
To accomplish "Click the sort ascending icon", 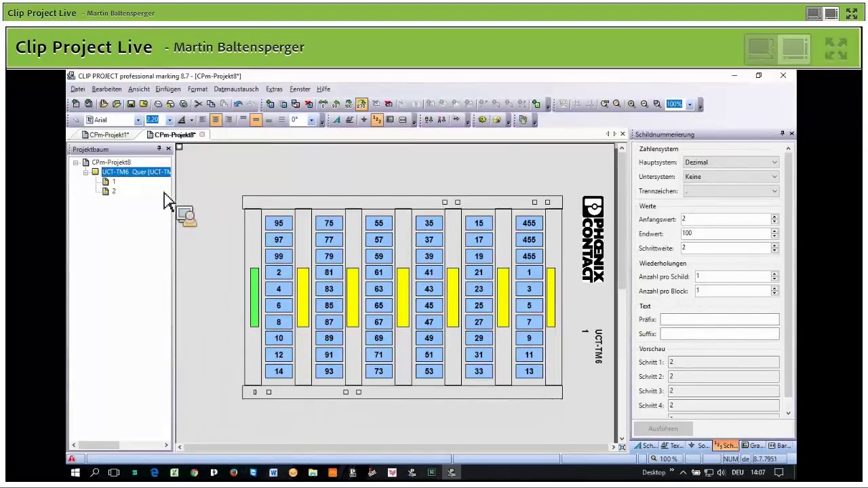I will coord(429,120).
